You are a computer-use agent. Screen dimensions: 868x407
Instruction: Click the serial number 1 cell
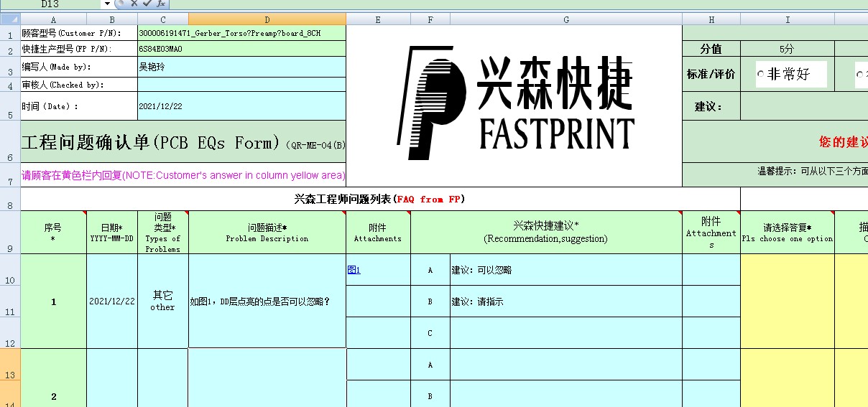point(53,301)
